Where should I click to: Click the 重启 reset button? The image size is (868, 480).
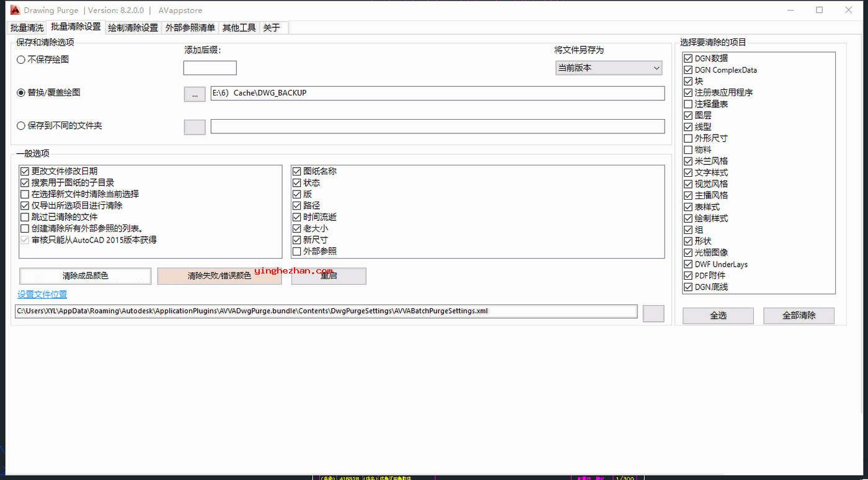pos(329,276)
